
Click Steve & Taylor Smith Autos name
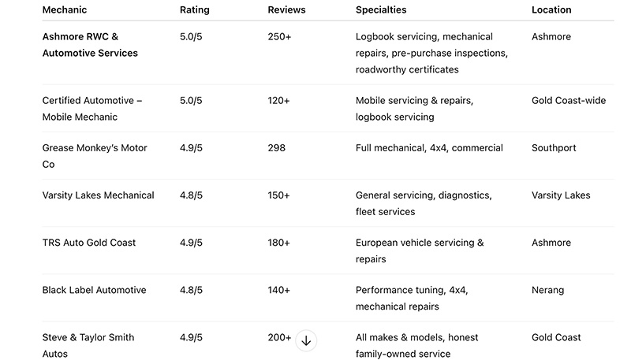(x=88, y=346)
